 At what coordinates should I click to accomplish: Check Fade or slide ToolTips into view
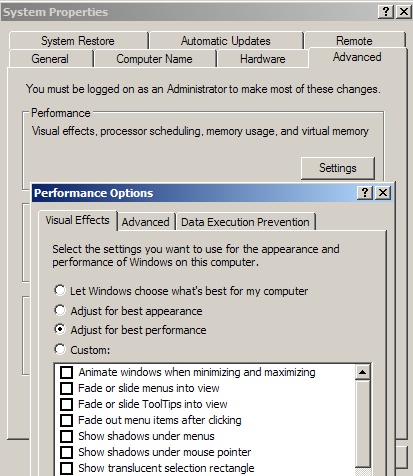[x=66, y=404]
